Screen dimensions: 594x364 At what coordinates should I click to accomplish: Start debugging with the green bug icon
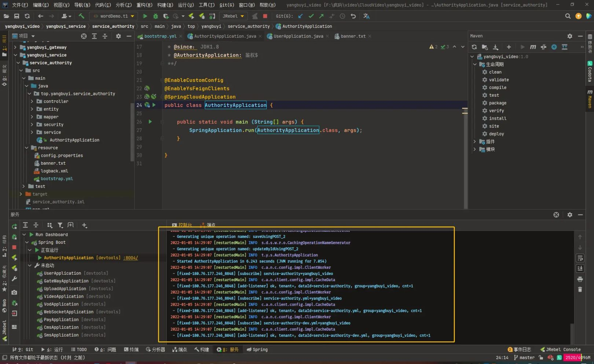[x=155, y=16]
